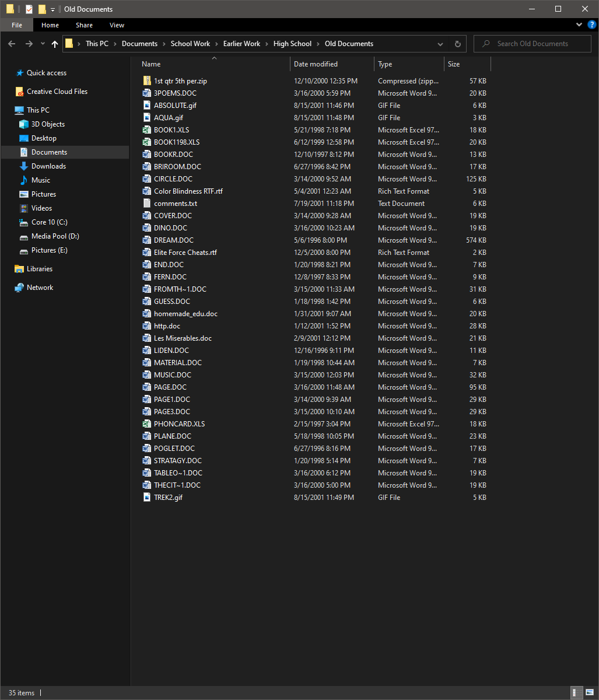Image resolution: width=599 pixels, height=700 pixels.
Task: Open Customize Quick Access Toolbar dropdown
Action: click(52, 9)
